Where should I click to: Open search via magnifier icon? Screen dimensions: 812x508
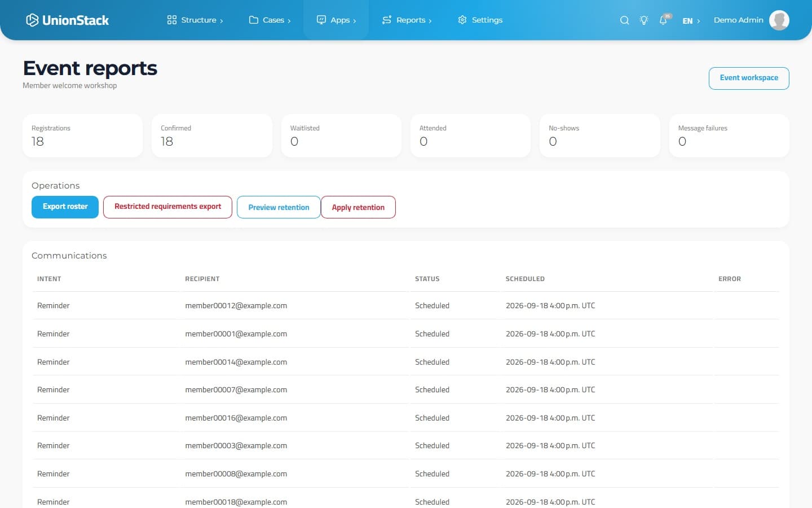point(624,20)
